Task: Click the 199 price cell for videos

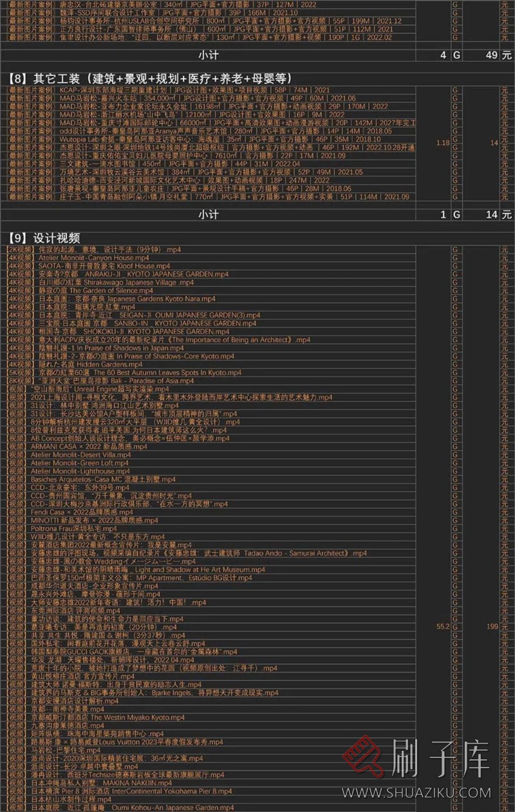Action: pos(492,625)
